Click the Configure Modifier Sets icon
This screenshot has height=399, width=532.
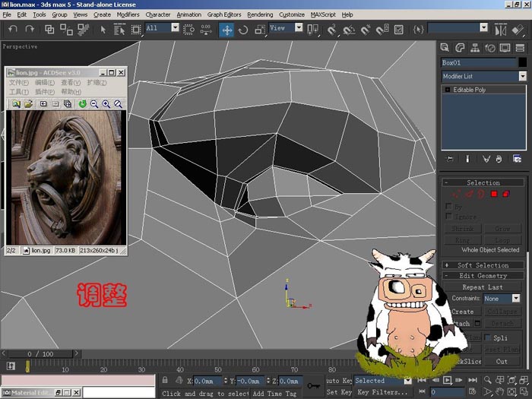click(x=517, y=159)
